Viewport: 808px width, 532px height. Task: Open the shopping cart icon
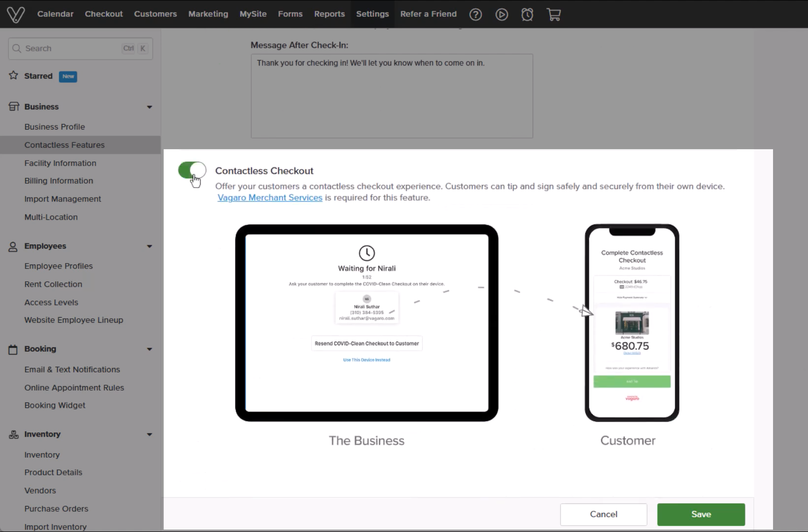[554, 14]
